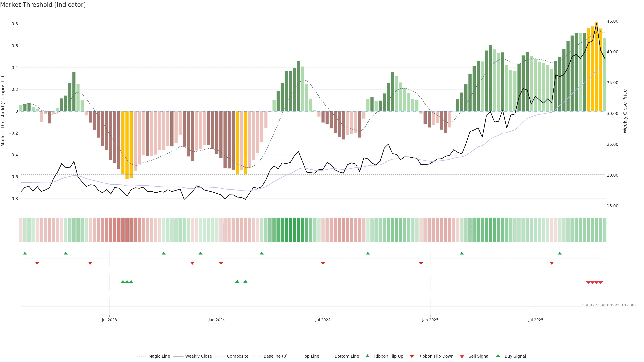Click the Market Threshold [Indicator] title
The image size is (644, 362).
[43, 5]
